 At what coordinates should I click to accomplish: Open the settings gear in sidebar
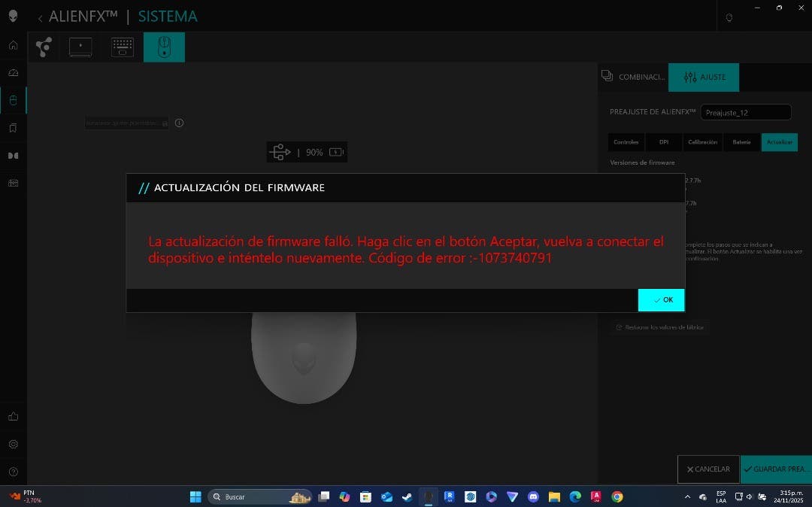(x=13, y=444)
